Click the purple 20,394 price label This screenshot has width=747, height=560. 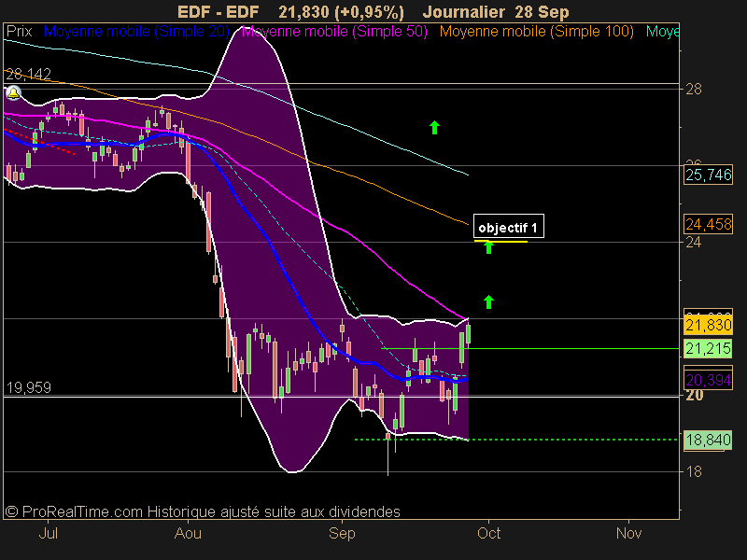pos(709,380)
